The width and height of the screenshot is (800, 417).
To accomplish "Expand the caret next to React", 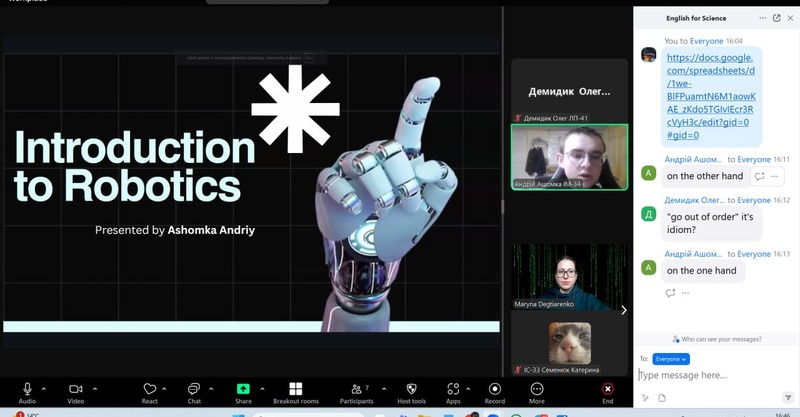I will [164, 389].
